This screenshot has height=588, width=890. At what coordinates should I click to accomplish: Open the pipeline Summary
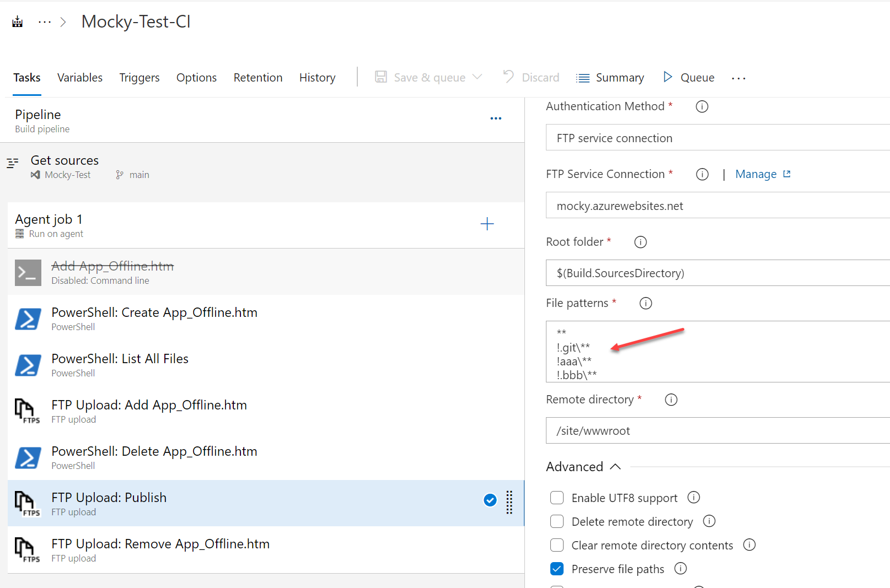(610, 78)
